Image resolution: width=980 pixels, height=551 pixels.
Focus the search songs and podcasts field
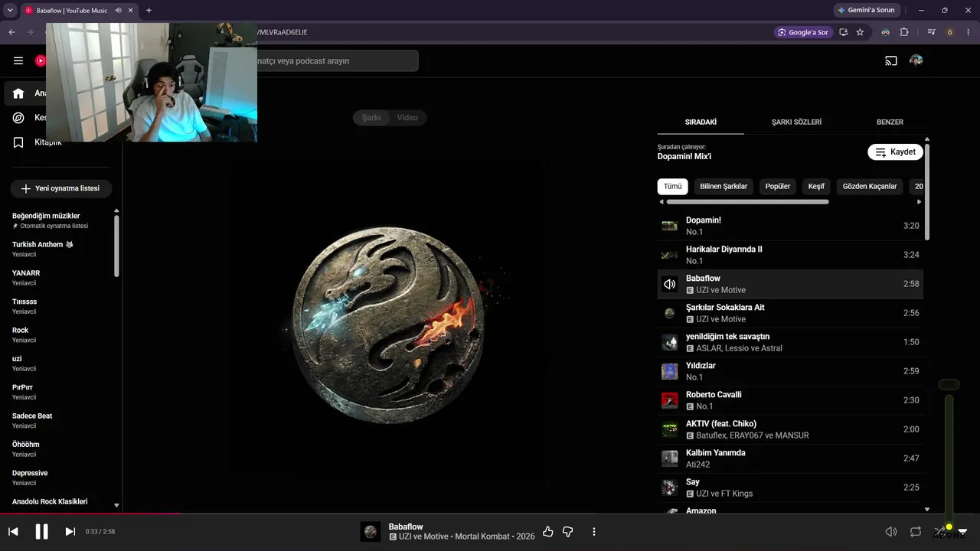pyautogui.click(x=337, y=60)
